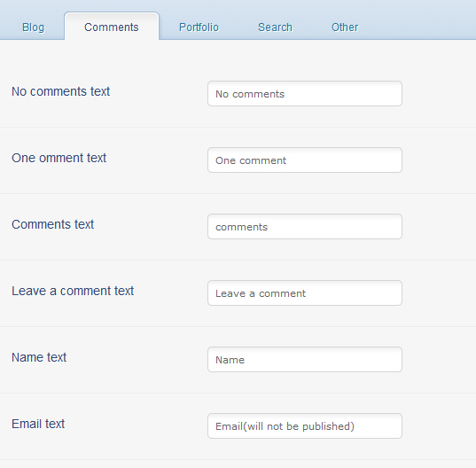Place cursor on word 'published)' in Email field
The height and width of the screenshot is (468, 476).
point(328,426)
